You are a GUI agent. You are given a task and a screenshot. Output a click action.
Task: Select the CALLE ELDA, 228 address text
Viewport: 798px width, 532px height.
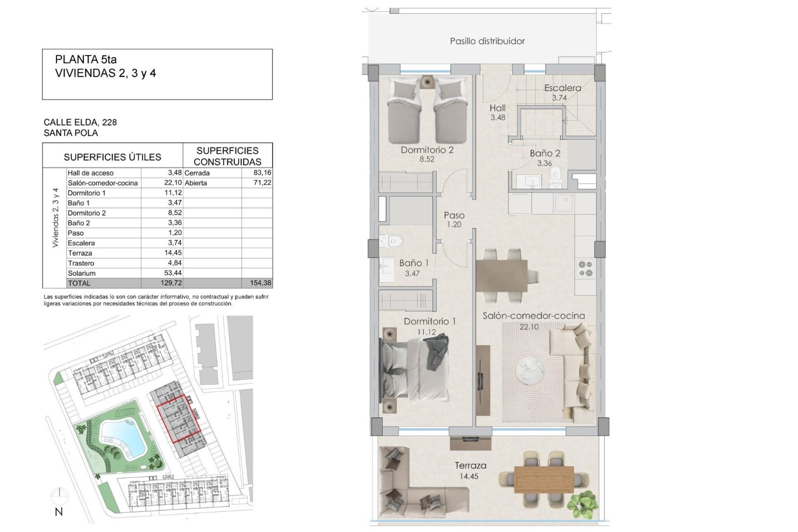click(81, 123)
